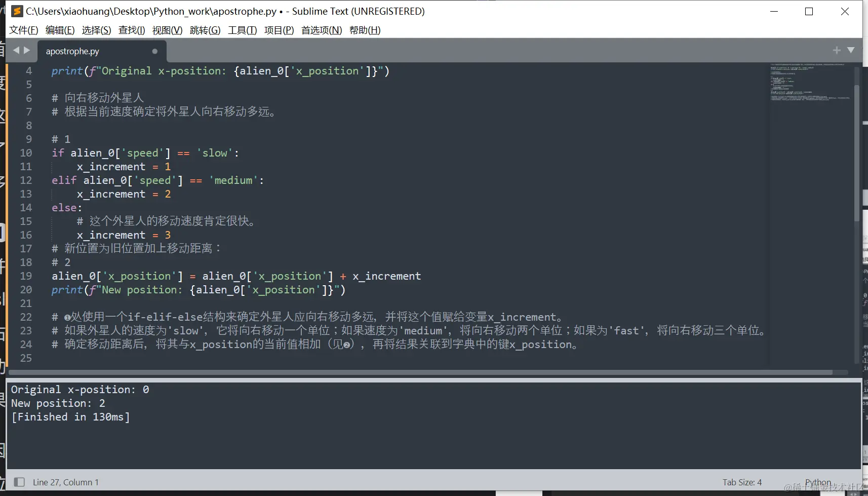Click the minimap code preview
Viewport: 868px width, 496px height.
pos(810,82)
